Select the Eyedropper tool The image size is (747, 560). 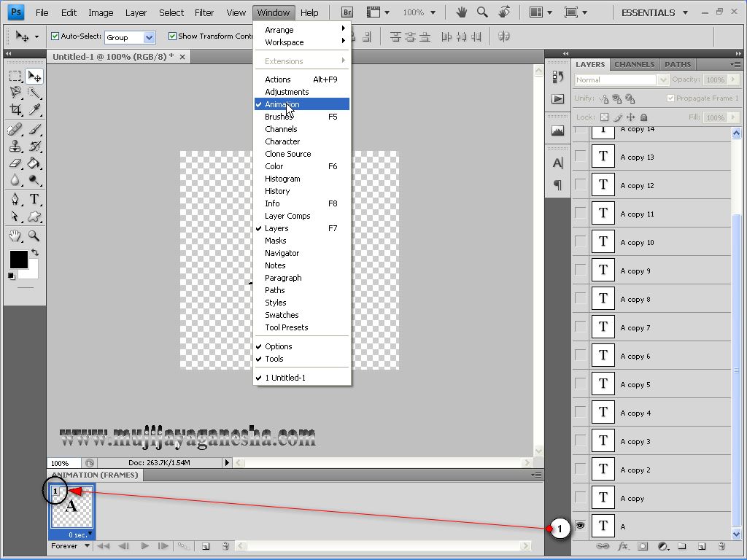coord(34,109)
